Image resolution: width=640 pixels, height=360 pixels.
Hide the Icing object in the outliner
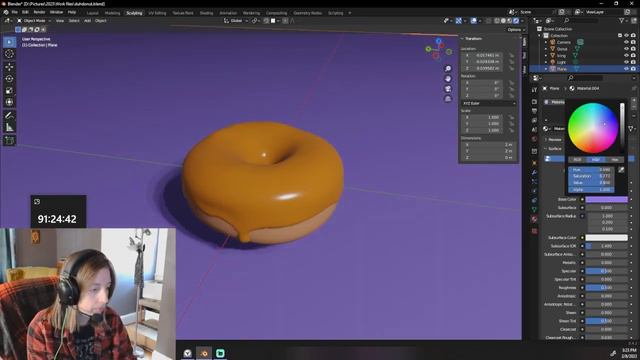click(626, 56)
